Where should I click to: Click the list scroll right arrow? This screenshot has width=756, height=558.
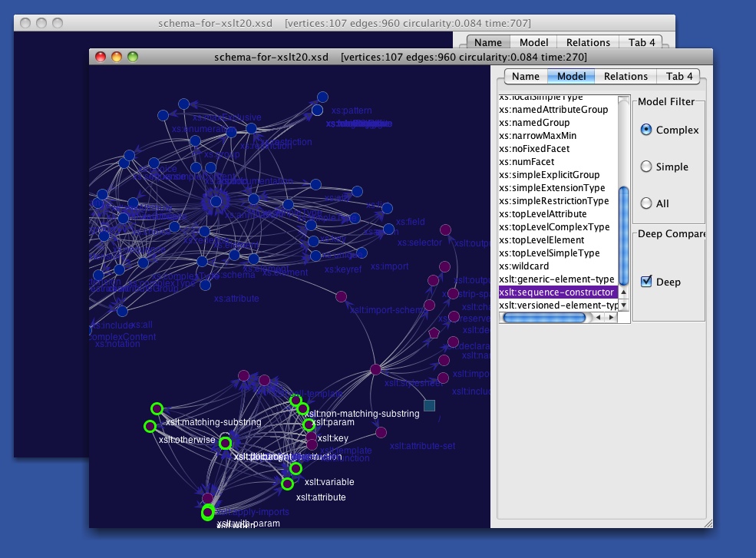[x=612, y=317]
